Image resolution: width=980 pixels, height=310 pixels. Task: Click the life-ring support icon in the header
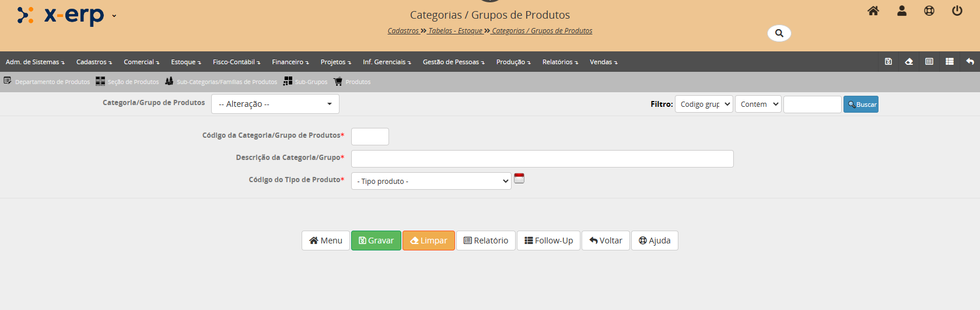pyautogui.click(x=929, y=11)
